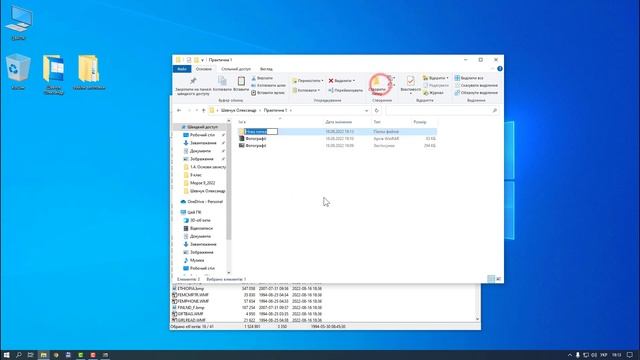The image size is (640, 360).
Task: Open the File (Файл) ribbon tab
Action: (182, 69)
